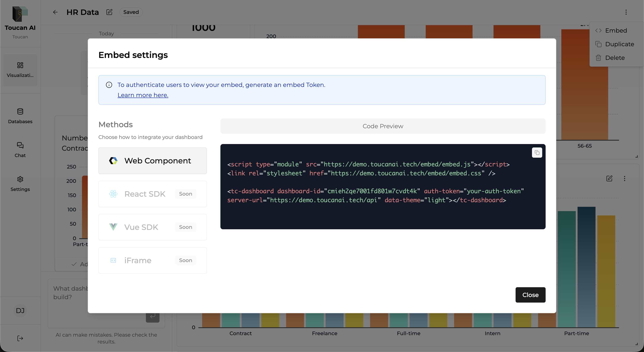Click the Code Preview tab bar
Viewport: 644px width, 352px height.
pos(382,126)
